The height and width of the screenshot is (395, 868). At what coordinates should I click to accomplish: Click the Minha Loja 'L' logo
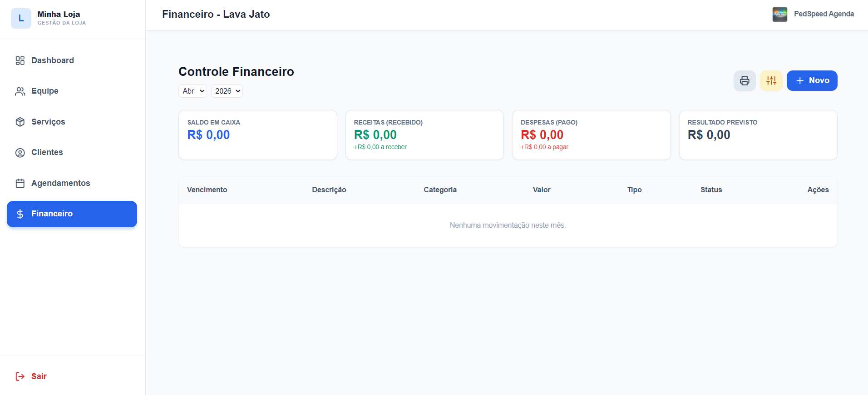coord(21,18)
